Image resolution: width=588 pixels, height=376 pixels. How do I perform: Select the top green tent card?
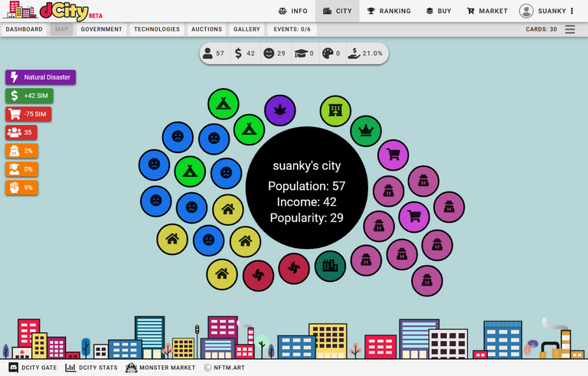tap(224, 104)
